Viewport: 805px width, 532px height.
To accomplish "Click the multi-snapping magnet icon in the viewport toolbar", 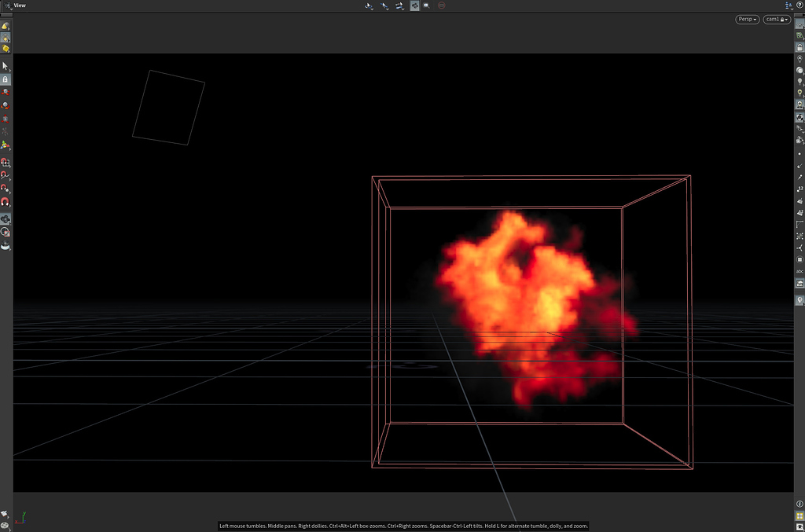I will [x=414, y=6].
